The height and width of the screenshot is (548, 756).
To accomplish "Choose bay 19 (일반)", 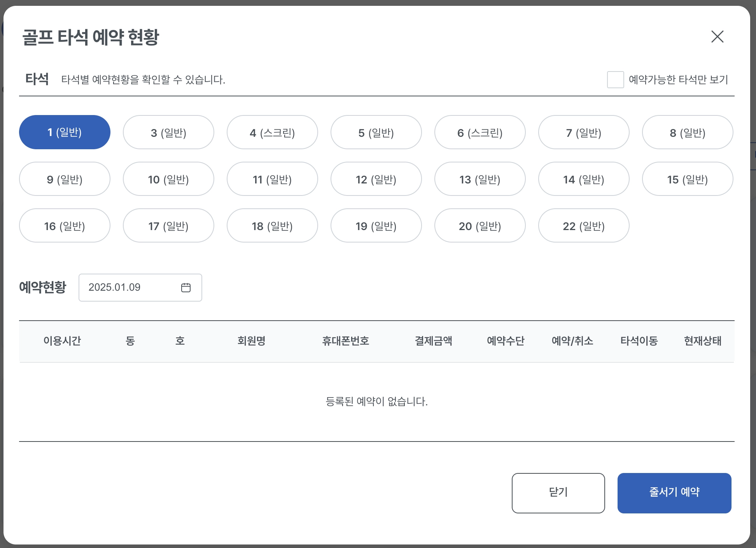I will click(x=376, y=226).
